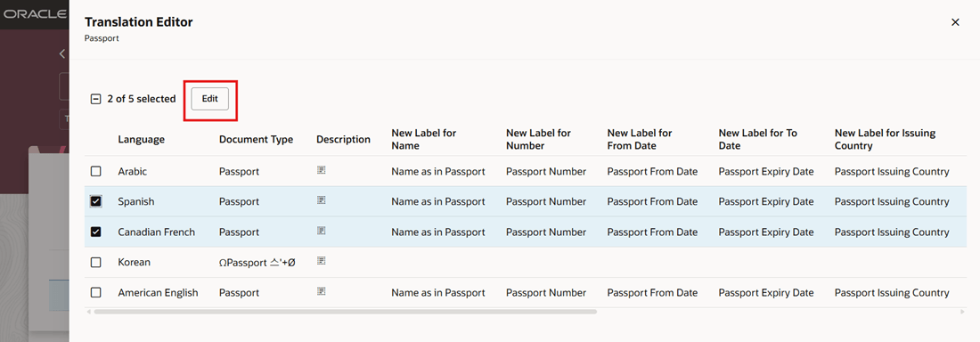Check the Arabic row checkbox
The image size is (980, 342).
95,171
